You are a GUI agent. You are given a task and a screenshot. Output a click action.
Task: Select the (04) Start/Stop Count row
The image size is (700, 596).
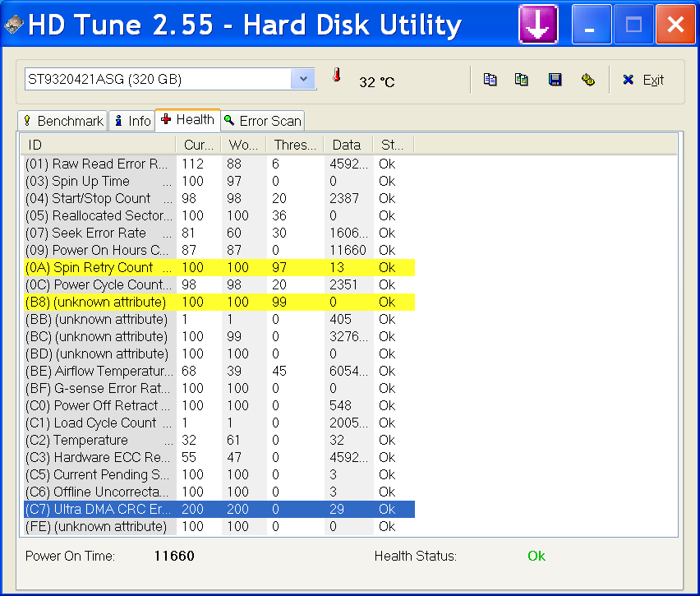point(219,198)
